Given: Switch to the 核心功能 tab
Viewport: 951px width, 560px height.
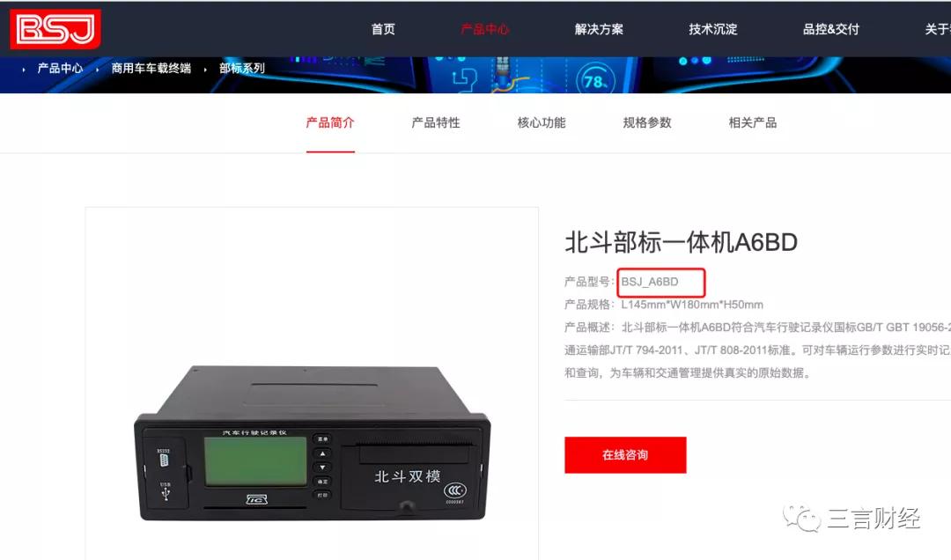Looking at the screenshot, I should coord(541,122).
